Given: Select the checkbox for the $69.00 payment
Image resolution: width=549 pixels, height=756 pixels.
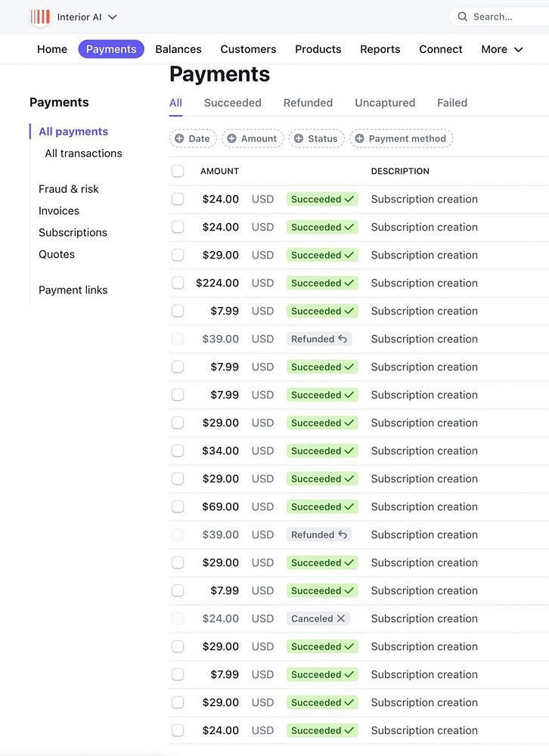Looking at the screenshot, I should point(178,507).
